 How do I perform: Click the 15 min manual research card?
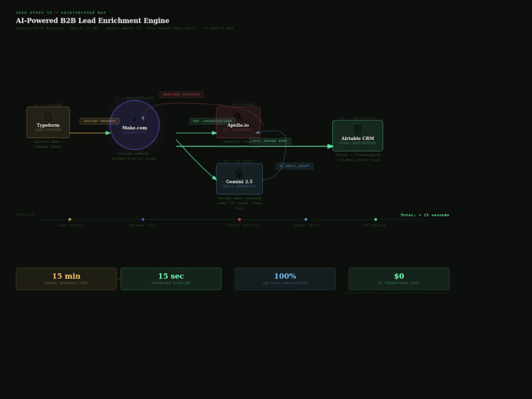66,279
